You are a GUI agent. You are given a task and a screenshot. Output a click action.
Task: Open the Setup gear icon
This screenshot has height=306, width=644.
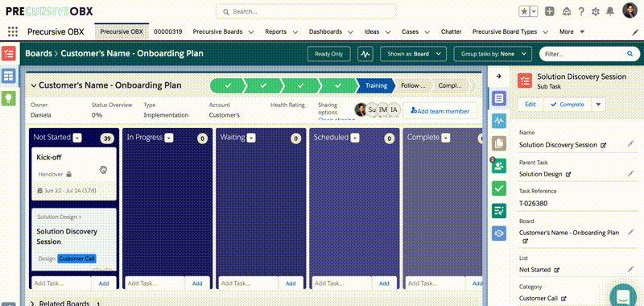[x=596, y=11]
